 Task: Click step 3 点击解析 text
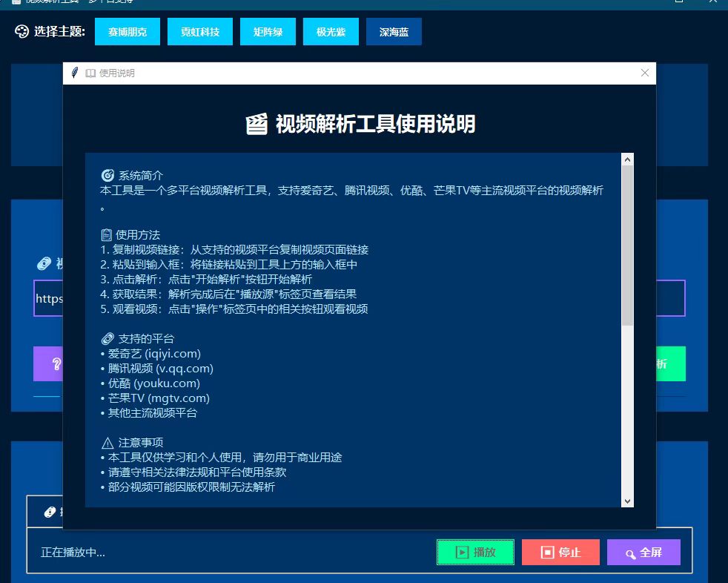tap(206, 279)
